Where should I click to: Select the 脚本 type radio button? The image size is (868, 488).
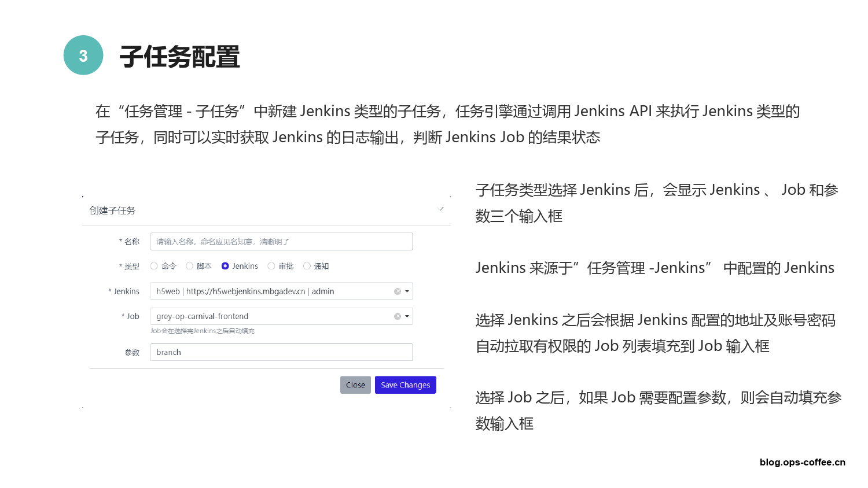click(189, 266)
